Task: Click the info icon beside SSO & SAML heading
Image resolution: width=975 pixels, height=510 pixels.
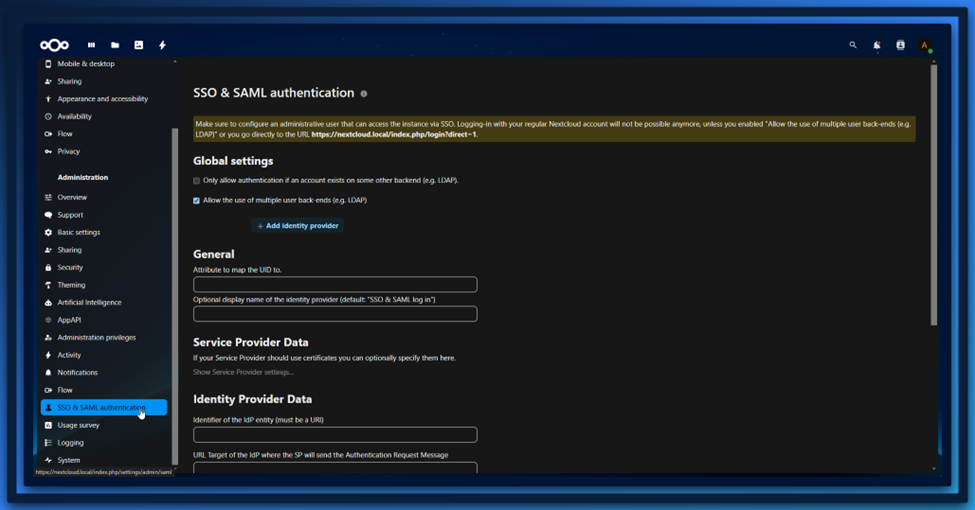Action: click(364, 94)
